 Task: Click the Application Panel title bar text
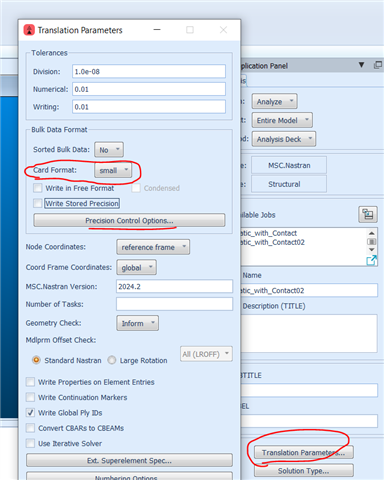coord(264,66)
